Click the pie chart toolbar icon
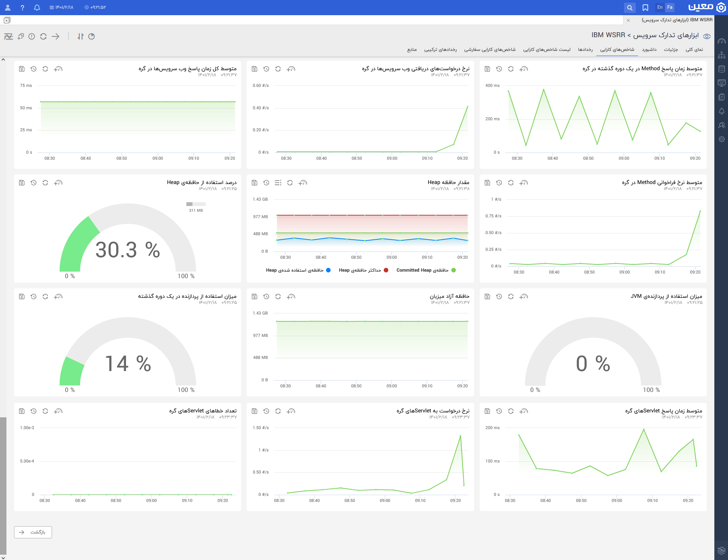Viewport: 728px width, 560px height. (91, 36)
